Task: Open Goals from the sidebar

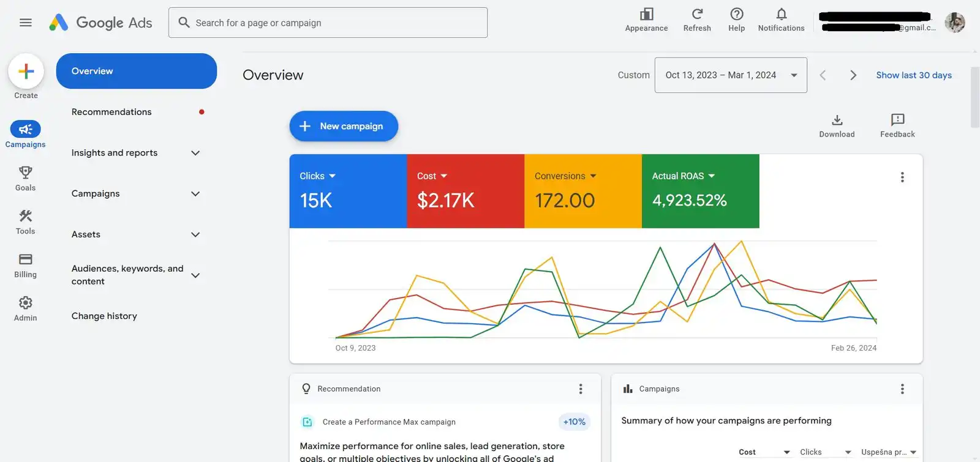Action: click(x=25, y=178)
